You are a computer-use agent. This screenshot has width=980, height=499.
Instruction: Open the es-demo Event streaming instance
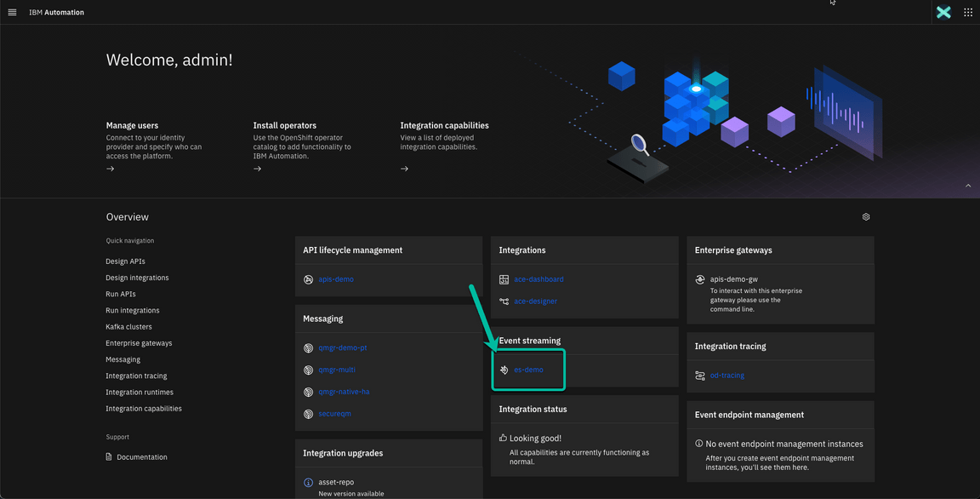[526, 370]
